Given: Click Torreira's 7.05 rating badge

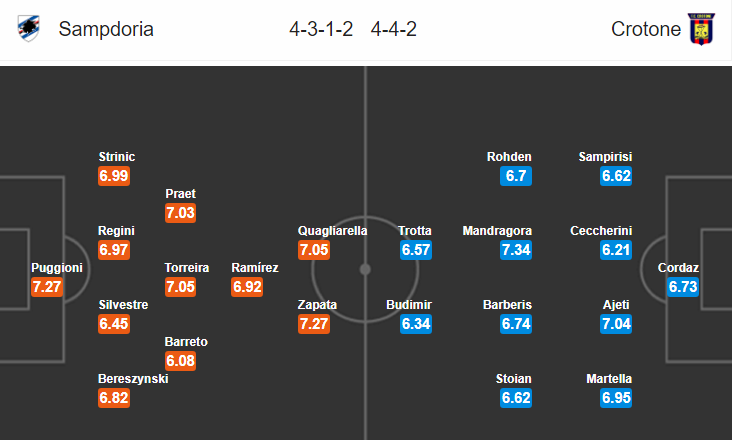Looking at the screenshot, I should 180,286.
